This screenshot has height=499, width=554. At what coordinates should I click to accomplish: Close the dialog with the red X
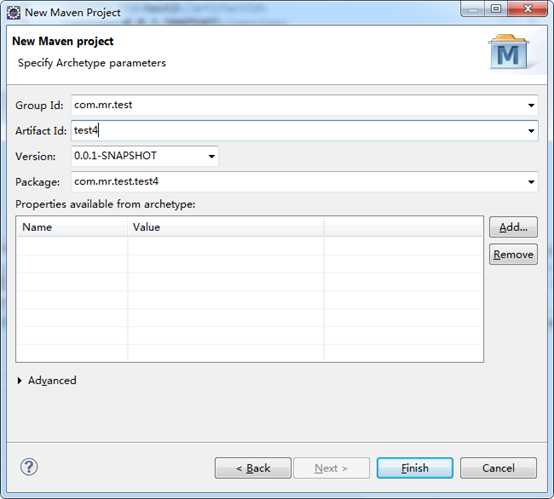[528, 9]
